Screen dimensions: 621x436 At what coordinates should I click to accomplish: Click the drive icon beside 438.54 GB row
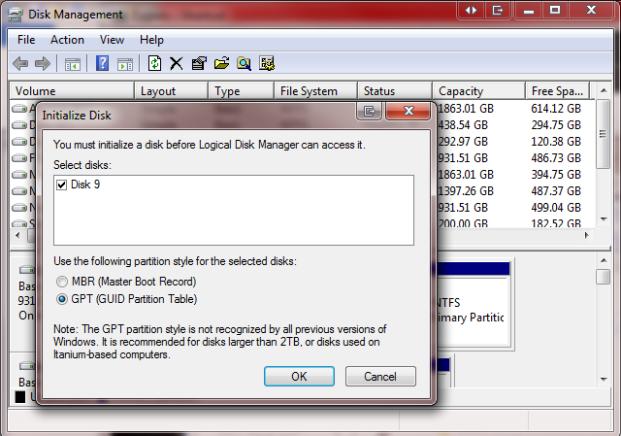(19, 125)
